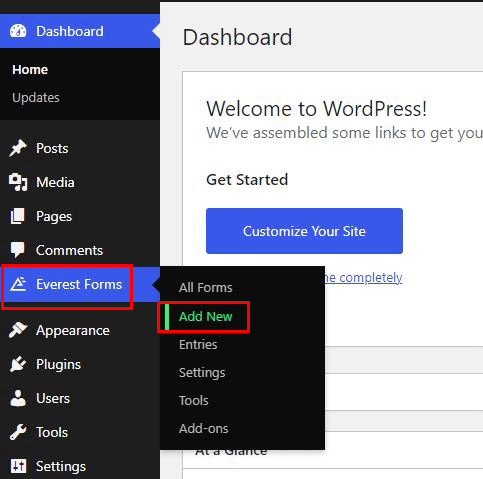Click the partially hidden 'completely' theme link

(364, 278)
